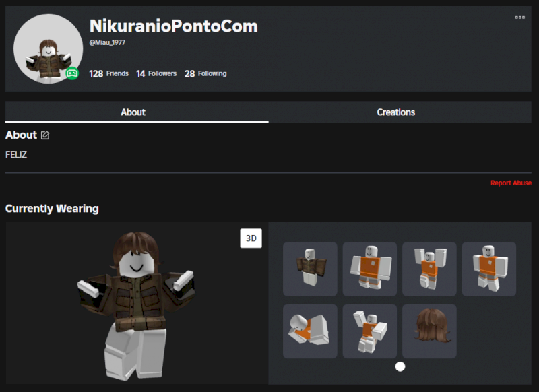Open the lying-down orange avatar animation item
Viewport: 539px width, 392px height.
[x=310, y=331]
